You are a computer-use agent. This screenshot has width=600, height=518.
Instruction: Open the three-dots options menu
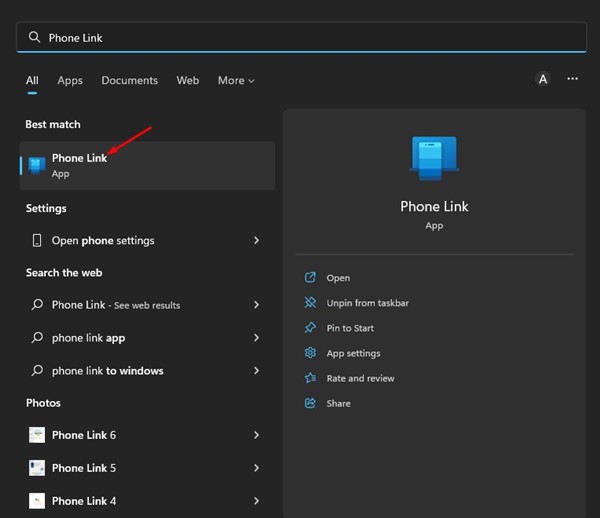pyautogui.click(x=572, y=79)
